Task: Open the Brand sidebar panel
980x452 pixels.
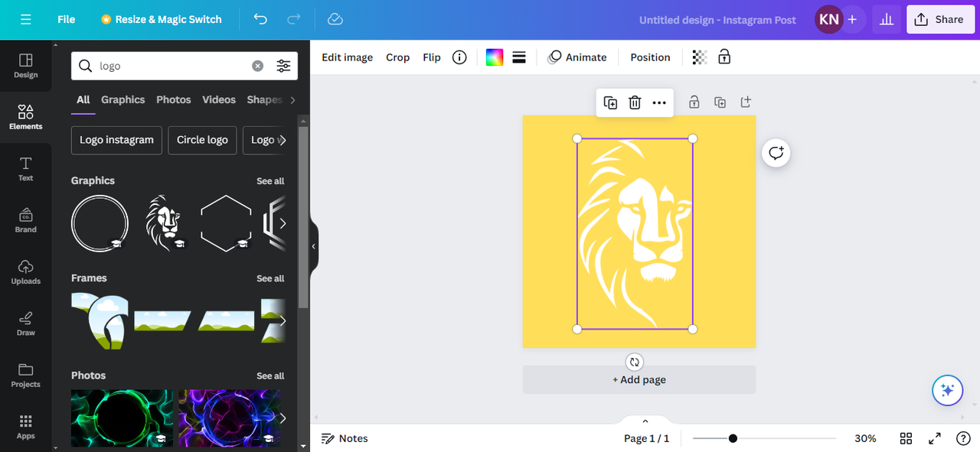Action: (x=25, y=220)
